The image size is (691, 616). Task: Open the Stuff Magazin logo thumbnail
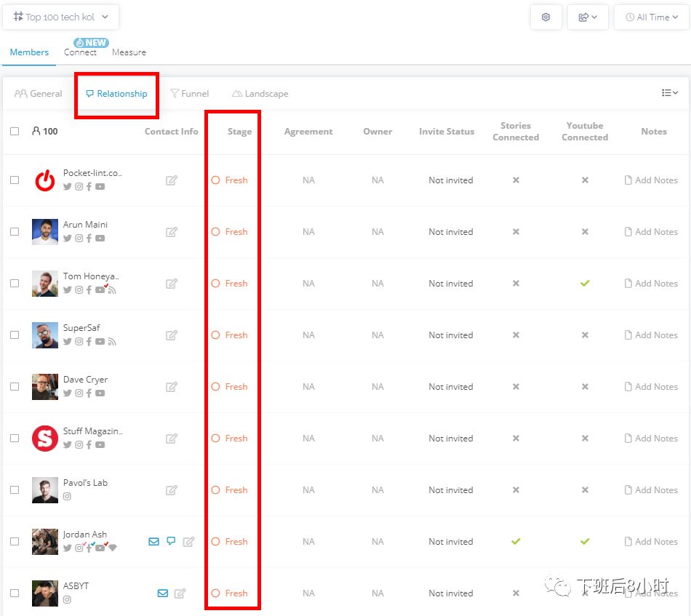pos(45,438)
